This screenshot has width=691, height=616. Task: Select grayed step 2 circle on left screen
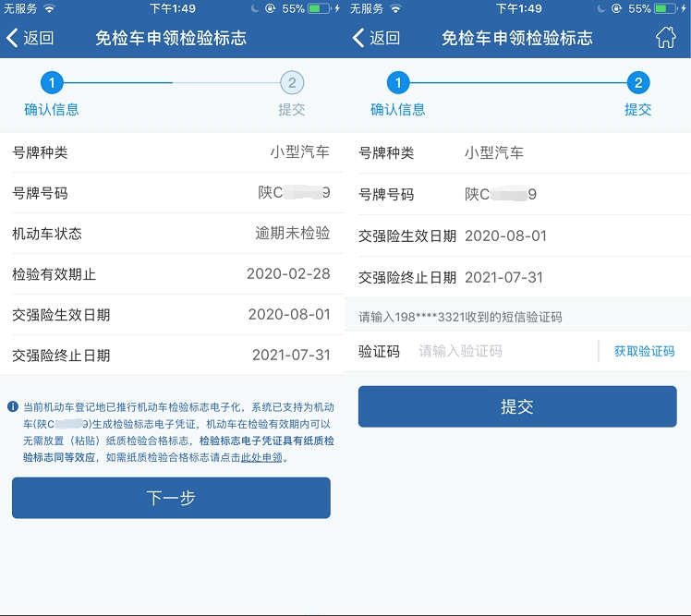pos(291,83)
